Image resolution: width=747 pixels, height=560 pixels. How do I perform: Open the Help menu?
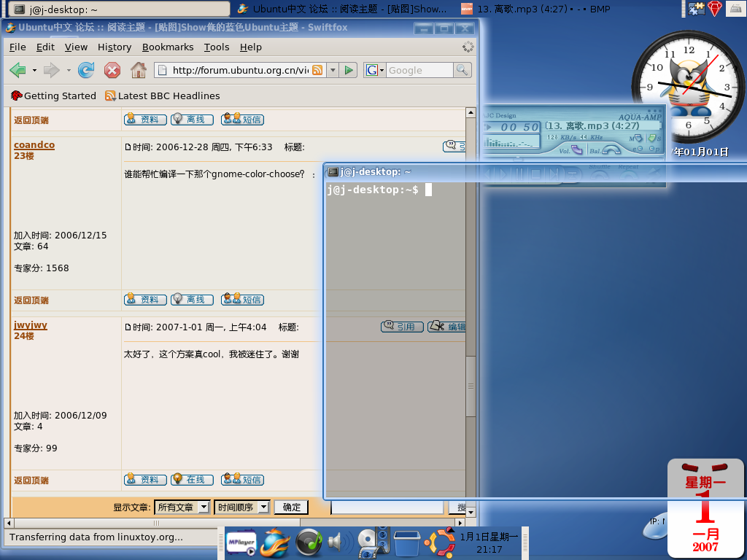point(251,47)
